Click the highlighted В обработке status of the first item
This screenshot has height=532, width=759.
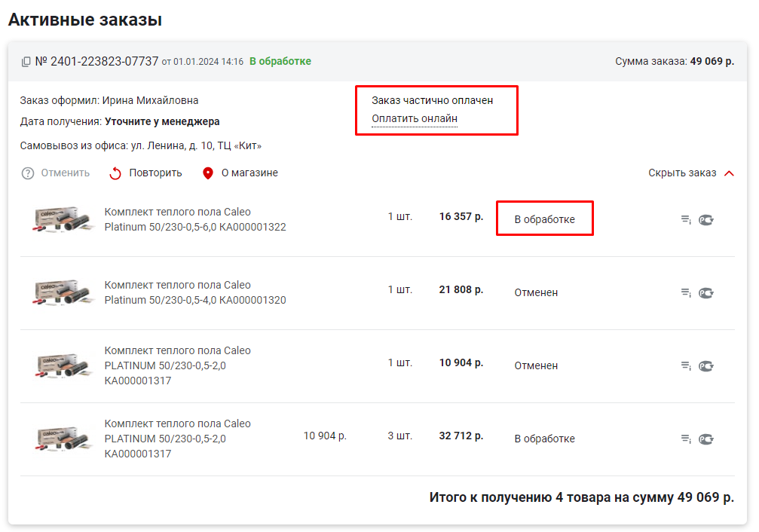tap(544, 218)
